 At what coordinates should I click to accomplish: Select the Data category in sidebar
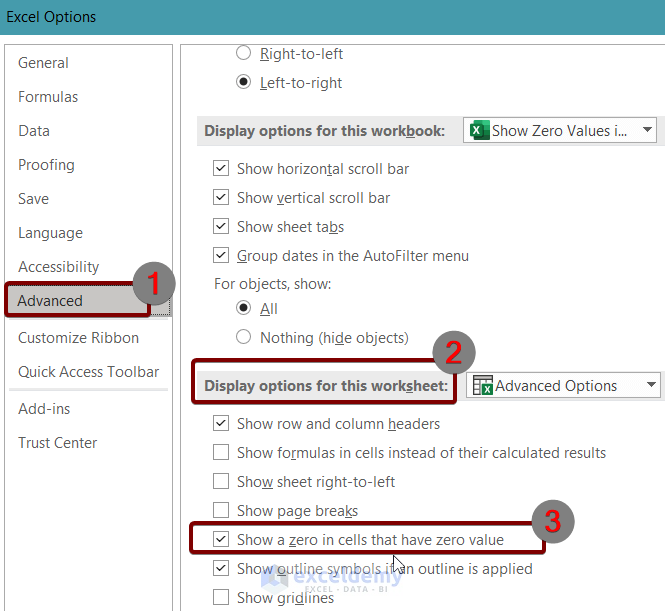click(34, 131)
